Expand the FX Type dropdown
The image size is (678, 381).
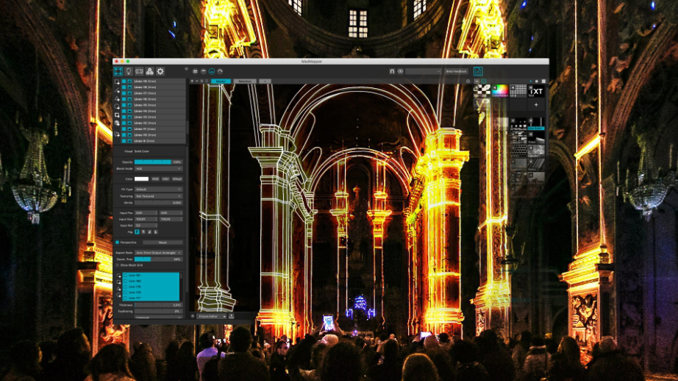click(158, 189)
